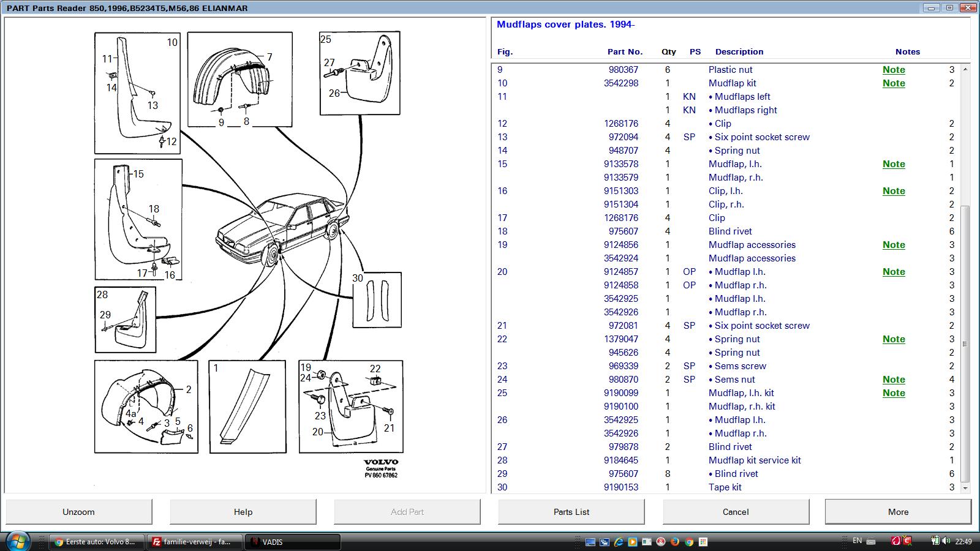Open the Note link for Mudflap kit

893,83
